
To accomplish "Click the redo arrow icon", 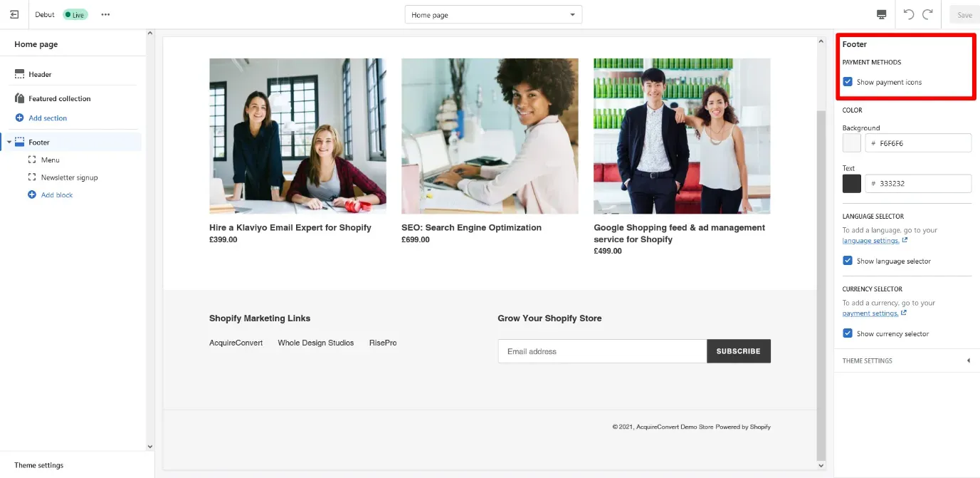I will tap(927, 14).
